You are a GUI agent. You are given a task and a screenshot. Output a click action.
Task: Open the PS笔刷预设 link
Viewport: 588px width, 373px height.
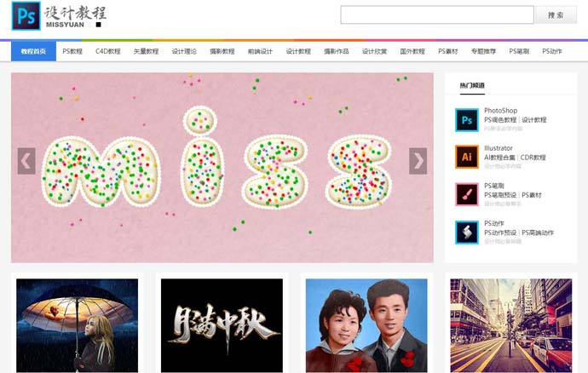click(500, 195)
